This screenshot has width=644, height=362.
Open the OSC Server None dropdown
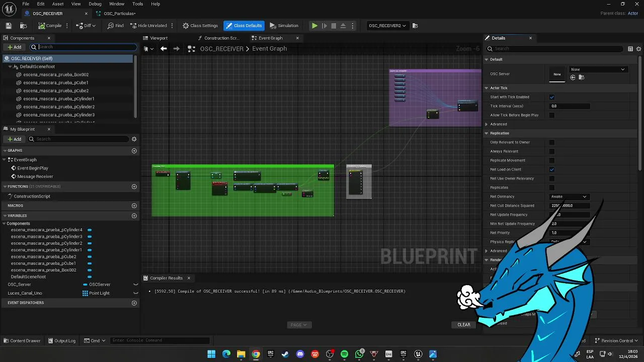[598, 69]
